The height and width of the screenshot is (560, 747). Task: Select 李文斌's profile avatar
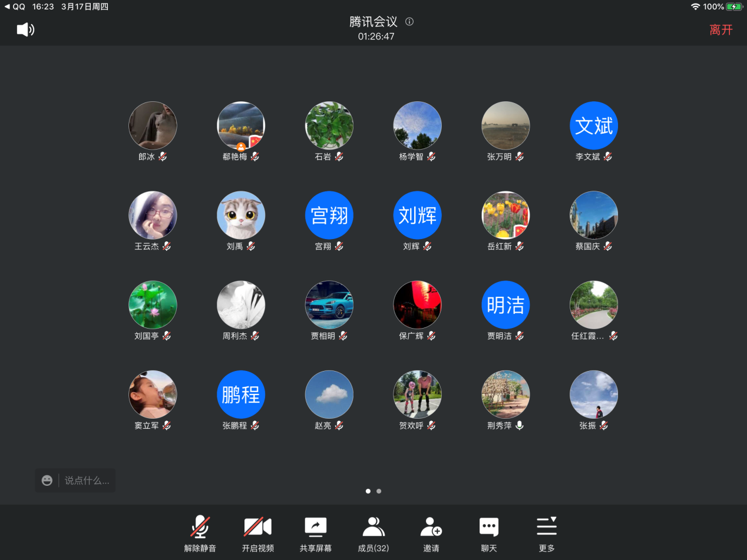[x=594, y=125]
